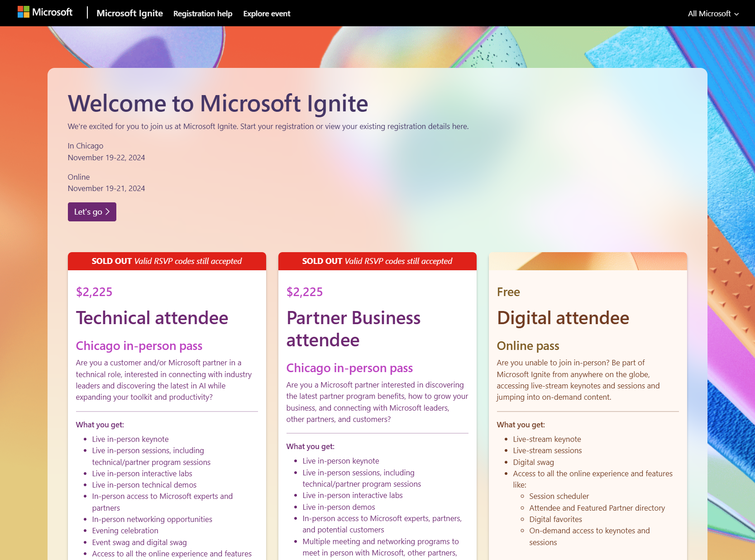
Task: Click the Microsoft four-square logo icon
Action: point(24,12)
